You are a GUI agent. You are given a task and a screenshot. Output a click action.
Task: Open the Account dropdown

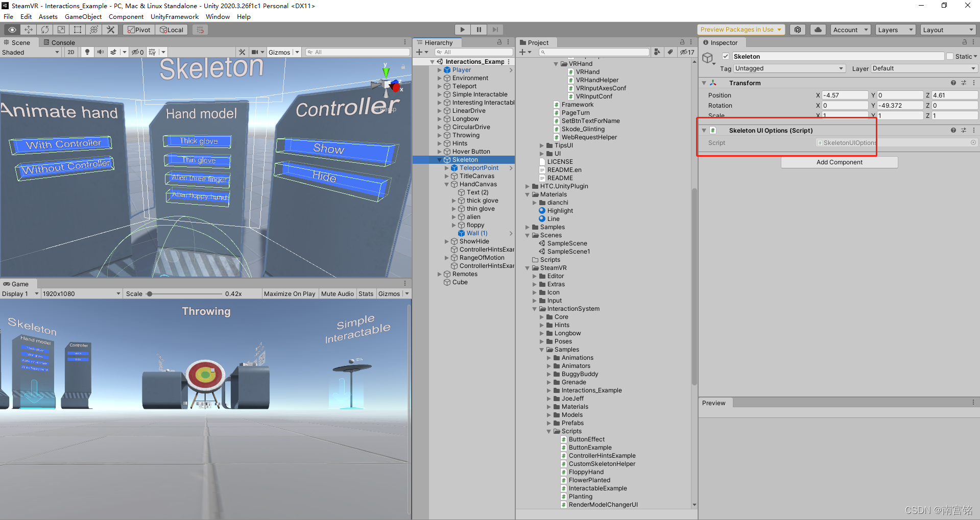[850, 30]
